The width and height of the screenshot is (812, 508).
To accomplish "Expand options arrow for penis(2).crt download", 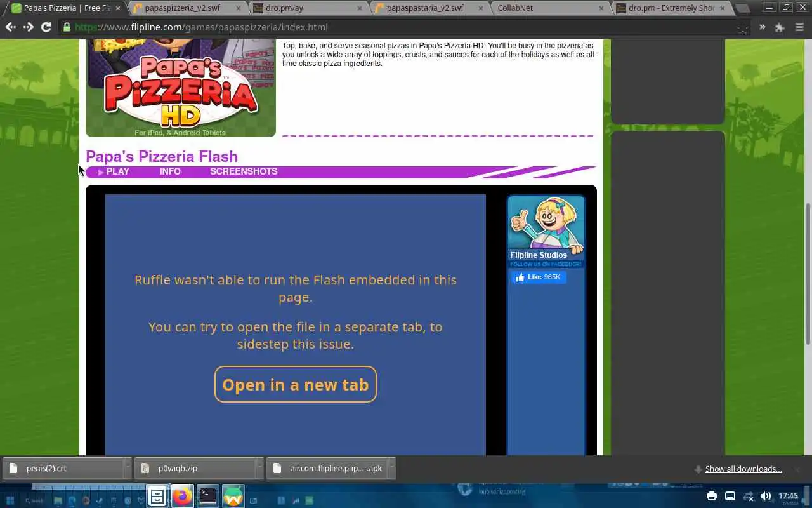I will point(128,469).
